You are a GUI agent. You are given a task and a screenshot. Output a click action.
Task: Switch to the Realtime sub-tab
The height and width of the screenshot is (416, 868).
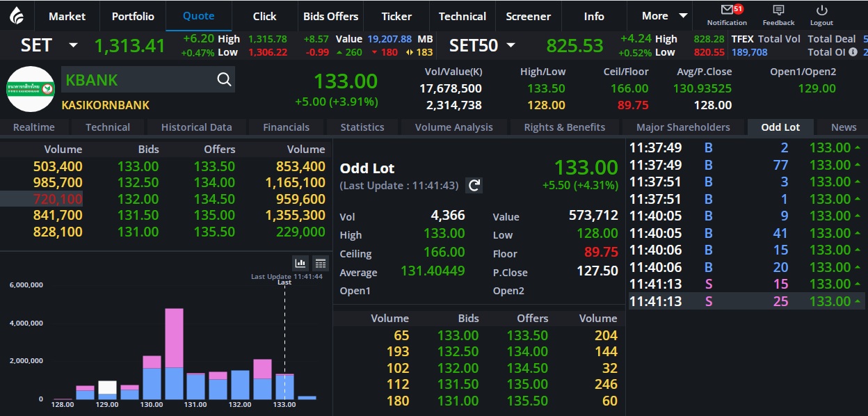34,127
